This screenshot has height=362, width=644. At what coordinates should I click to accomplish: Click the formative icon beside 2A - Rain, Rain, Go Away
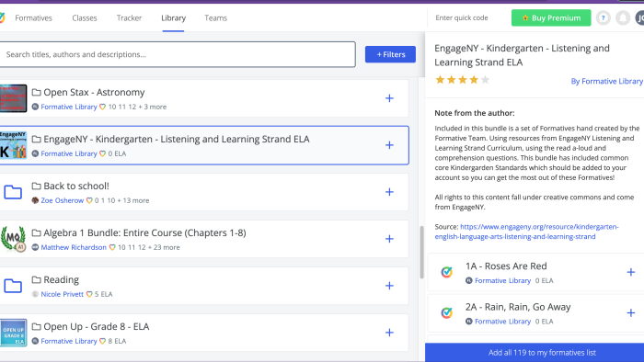(447, 313)
